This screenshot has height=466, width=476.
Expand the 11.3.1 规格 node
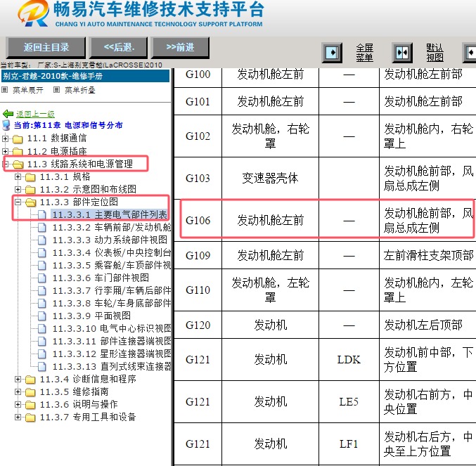tap(18, 176)
